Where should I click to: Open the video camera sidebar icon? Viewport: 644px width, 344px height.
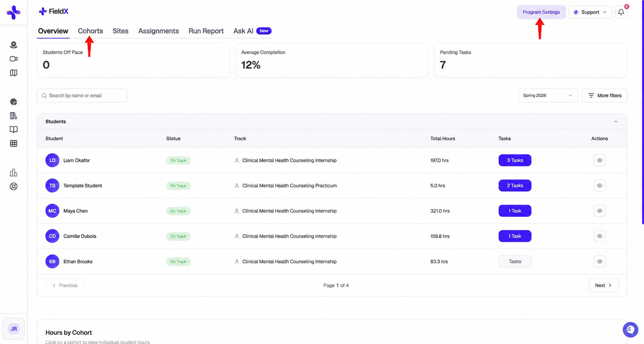point(14,59)
